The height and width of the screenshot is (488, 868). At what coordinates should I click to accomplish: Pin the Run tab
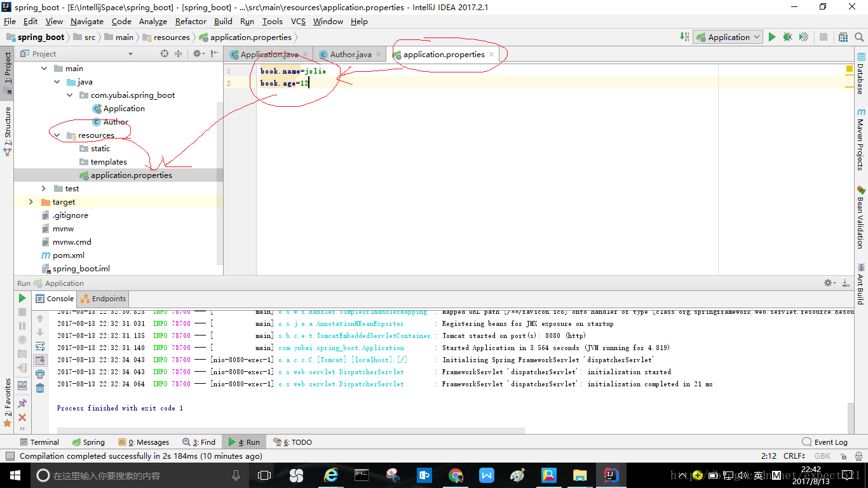[22, 403]
